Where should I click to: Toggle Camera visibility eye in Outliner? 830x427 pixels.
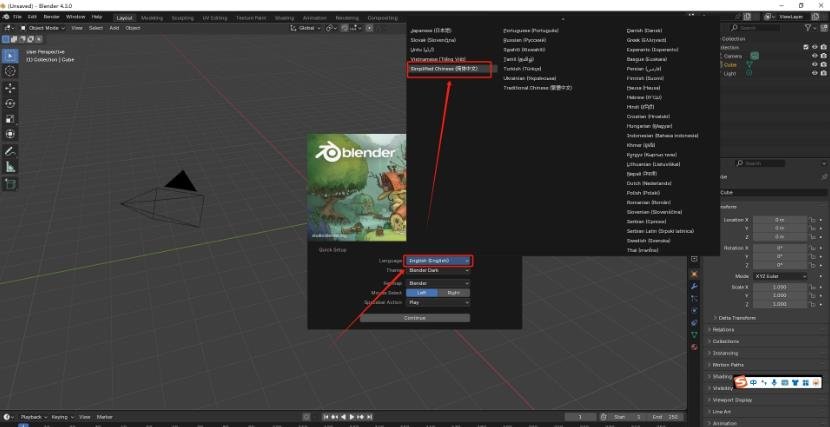(x=815, y=56)
